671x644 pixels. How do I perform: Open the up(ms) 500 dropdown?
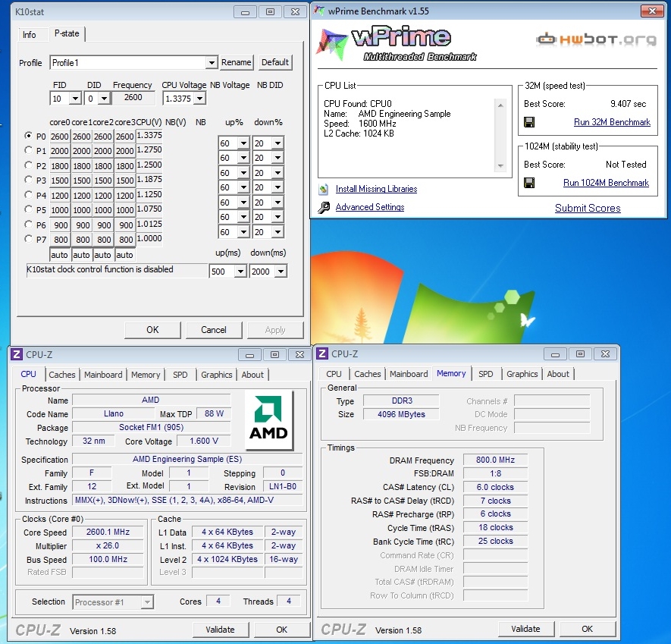(240, 272)
